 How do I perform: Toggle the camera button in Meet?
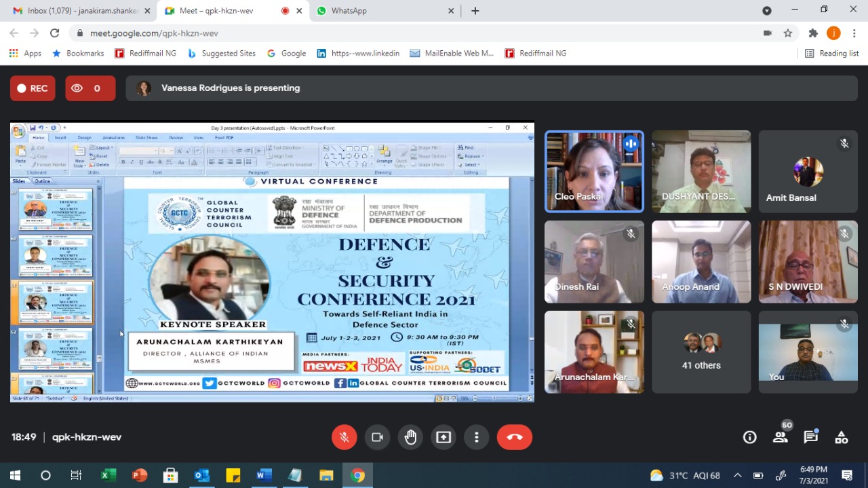click(x=378, y=438)
